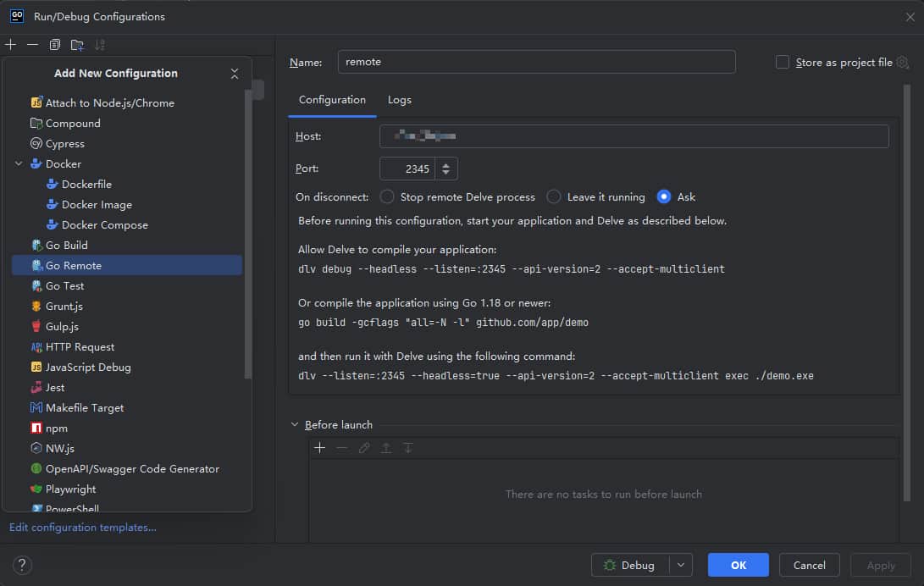Image resolution: width=924 pixels, height=586 pixels.
Task: Click the Add New Configuration plus icon
Action: 11,45
